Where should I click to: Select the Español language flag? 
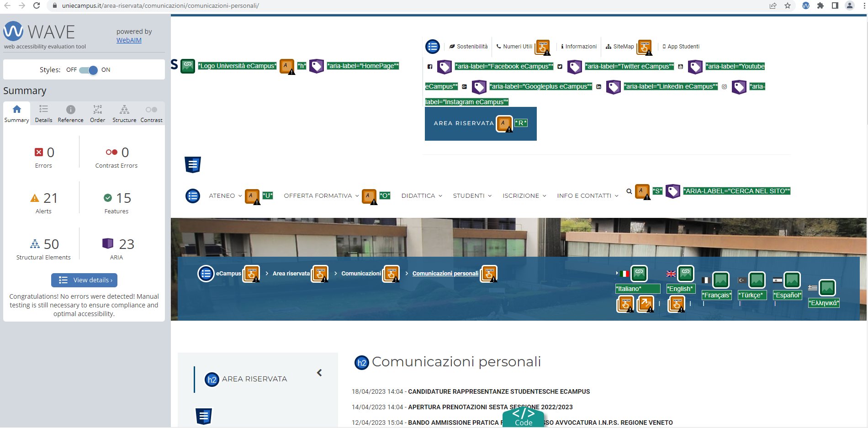coord(778,280)
